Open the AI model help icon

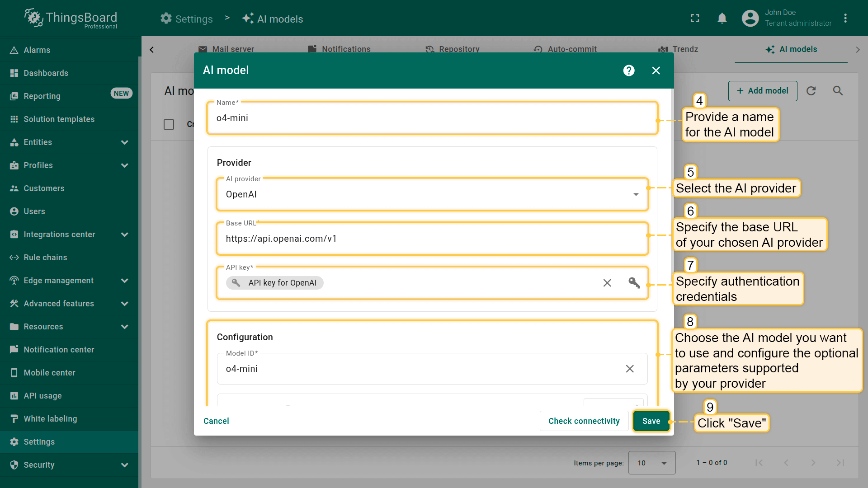click(629, 70)
